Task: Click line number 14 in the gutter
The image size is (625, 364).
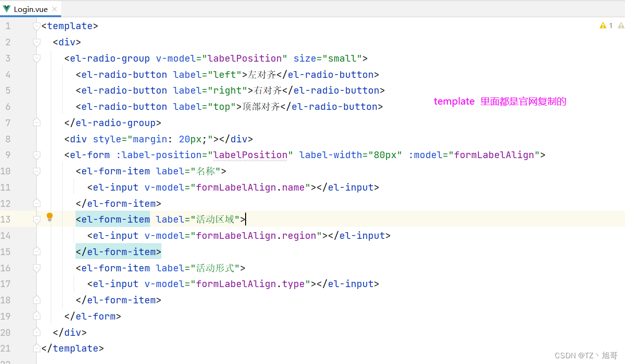Action: coord(5,236)
